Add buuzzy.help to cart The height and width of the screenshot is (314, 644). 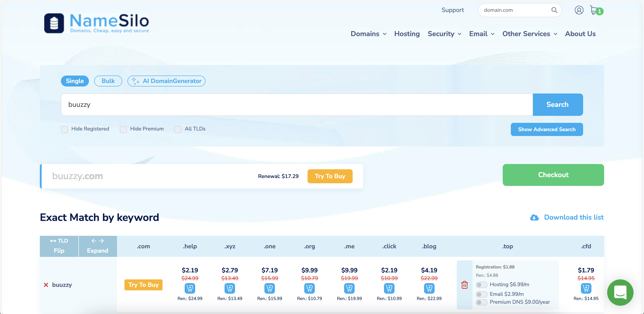coord(190,288)
